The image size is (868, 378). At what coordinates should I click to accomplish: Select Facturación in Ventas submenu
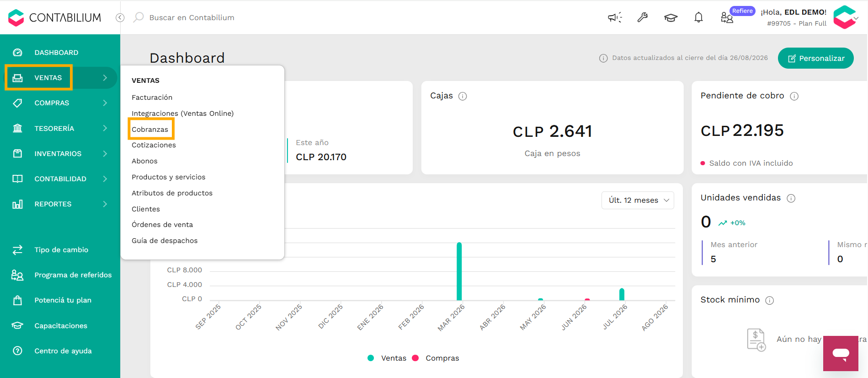point(152,97)
